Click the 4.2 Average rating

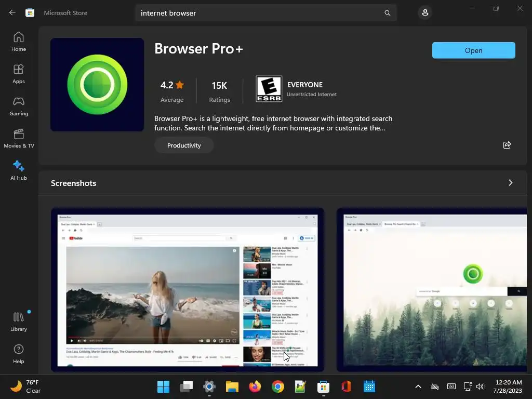(x=171, y=91)
